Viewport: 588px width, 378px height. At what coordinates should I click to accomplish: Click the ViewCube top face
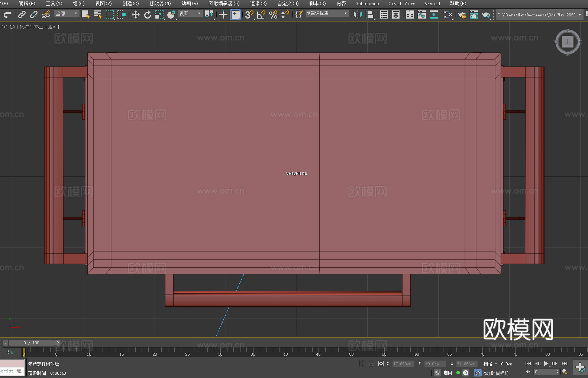pos(568,42)
